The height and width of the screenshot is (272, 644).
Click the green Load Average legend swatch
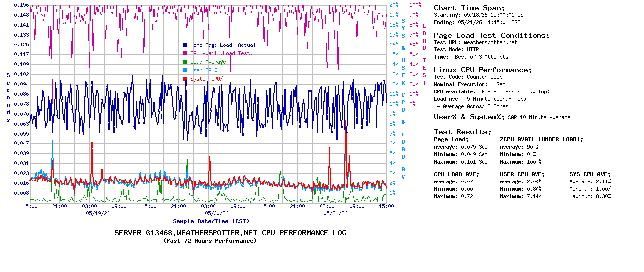click(185, 62)
